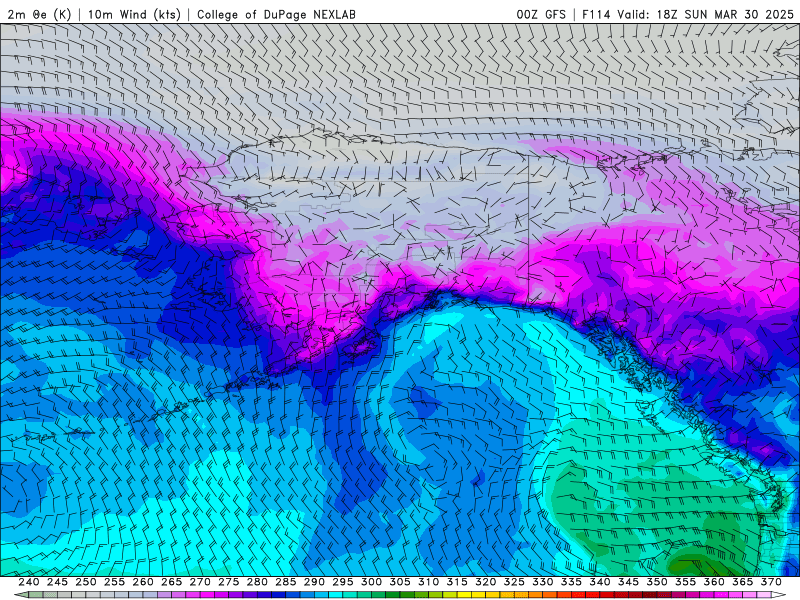Click the 255 value on the color scale
Image resolution: width=800 pixels, height=600 pixels.
pyautogui.click(x=114, y=582)
